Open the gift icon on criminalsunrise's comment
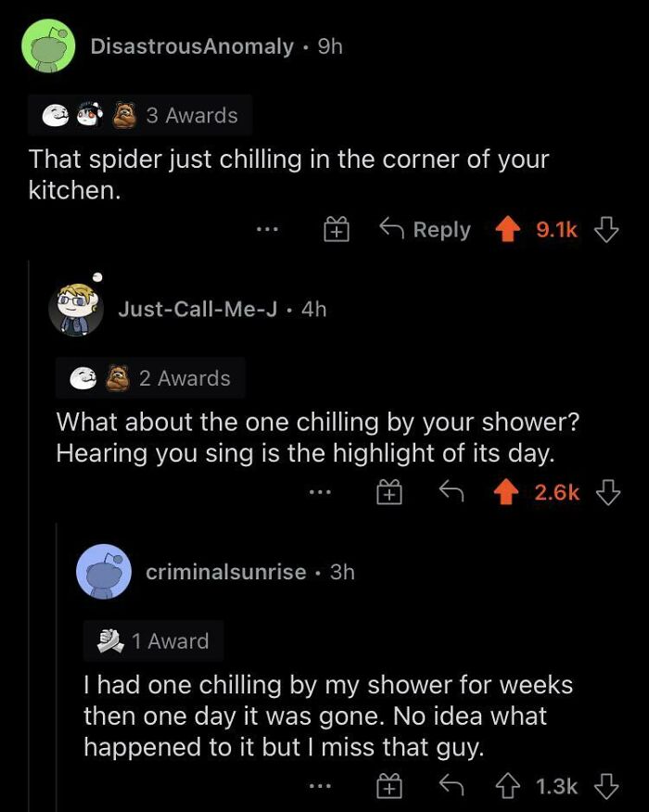 [389, 787]
